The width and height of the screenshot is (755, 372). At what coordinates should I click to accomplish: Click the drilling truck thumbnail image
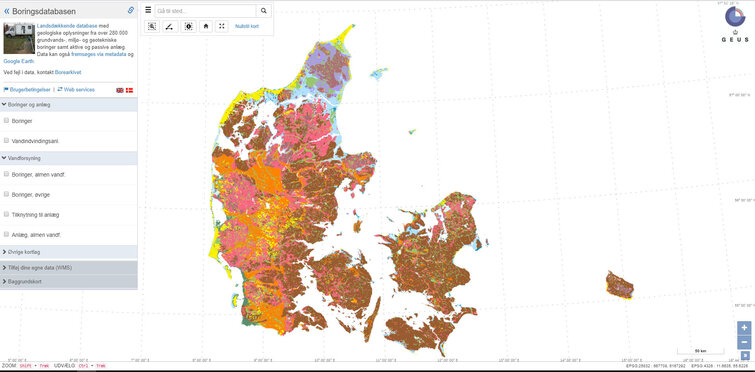click(19, 38)
